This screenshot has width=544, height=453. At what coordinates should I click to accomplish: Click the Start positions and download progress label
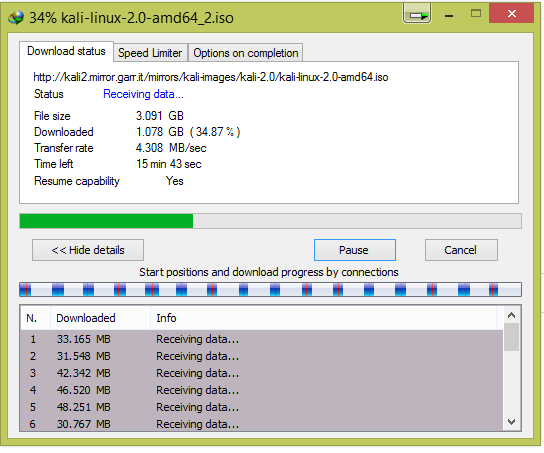click(x=269, y=272)
